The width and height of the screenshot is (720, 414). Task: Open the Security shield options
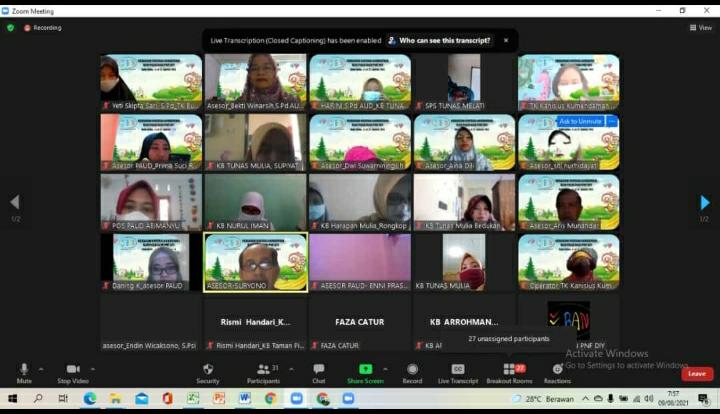[208, 371]
